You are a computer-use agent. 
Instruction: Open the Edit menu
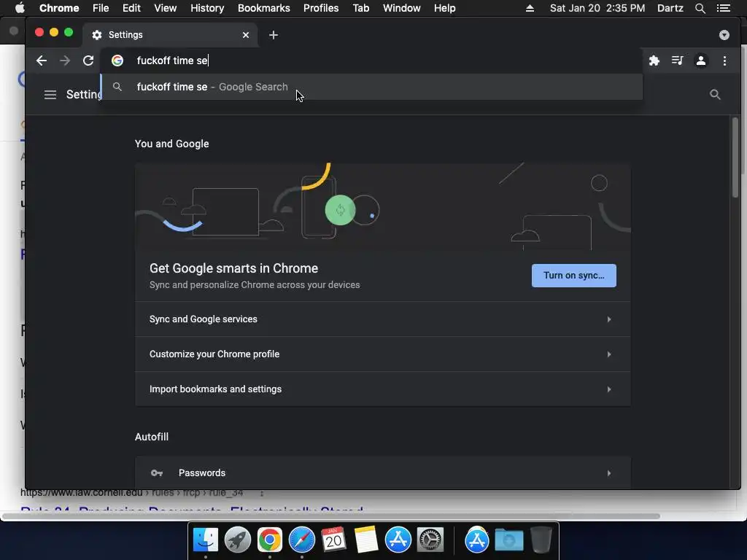pos(131,8)
